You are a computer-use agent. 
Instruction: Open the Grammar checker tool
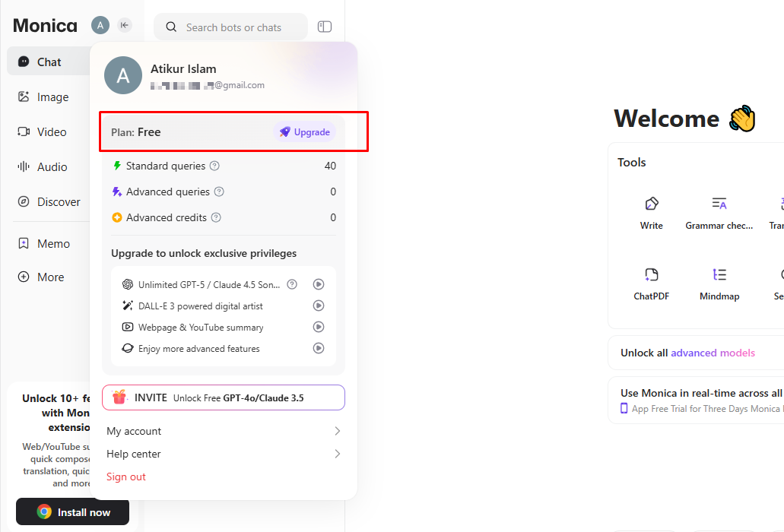click(x=719, y=204)
